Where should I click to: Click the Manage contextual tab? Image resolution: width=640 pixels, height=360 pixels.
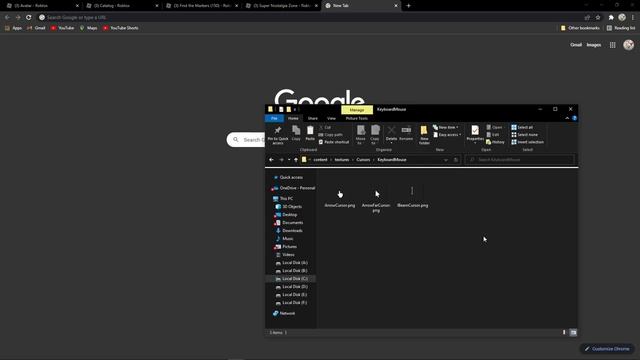coord(357,110)
